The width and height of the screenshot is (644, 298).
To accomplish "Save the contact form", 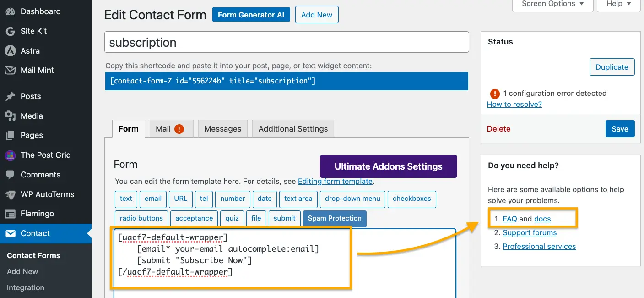I will [620, 129].
